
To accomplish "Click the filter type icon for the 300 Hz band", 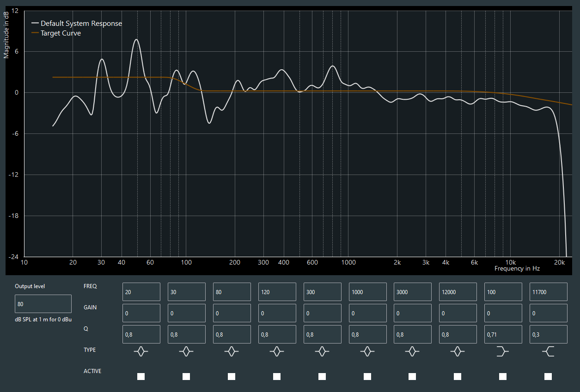I will [x=322, y=352].
